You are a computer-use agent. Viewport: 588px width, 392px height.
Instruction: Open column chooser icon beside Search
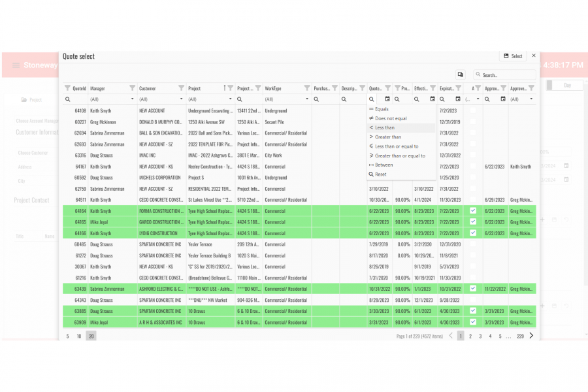[x=461, y=74]
